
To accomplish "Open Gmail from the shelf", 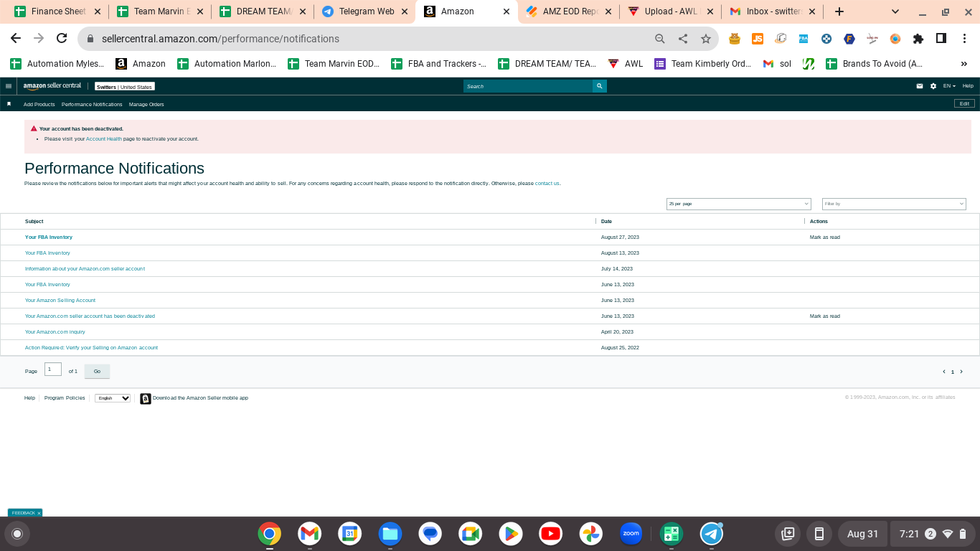I will point(310,534).
